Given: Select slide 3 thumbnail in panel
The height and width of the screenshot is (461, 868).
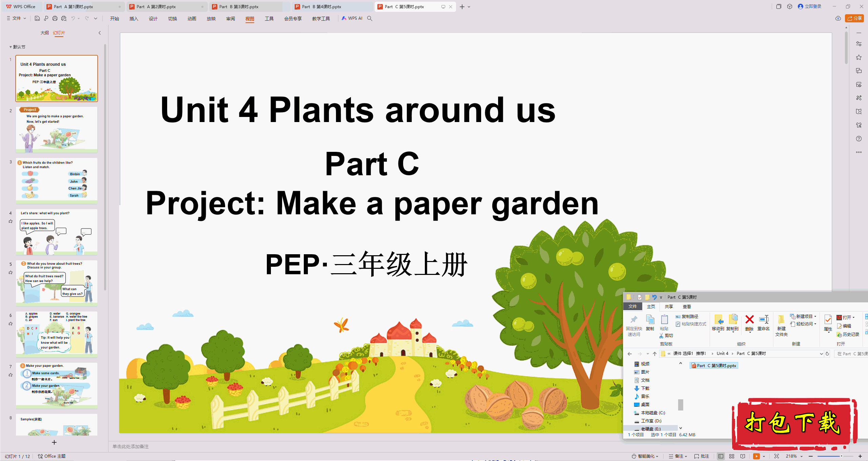Looking at the screenshot, I should pyautogui.click(x=57, y=181).
